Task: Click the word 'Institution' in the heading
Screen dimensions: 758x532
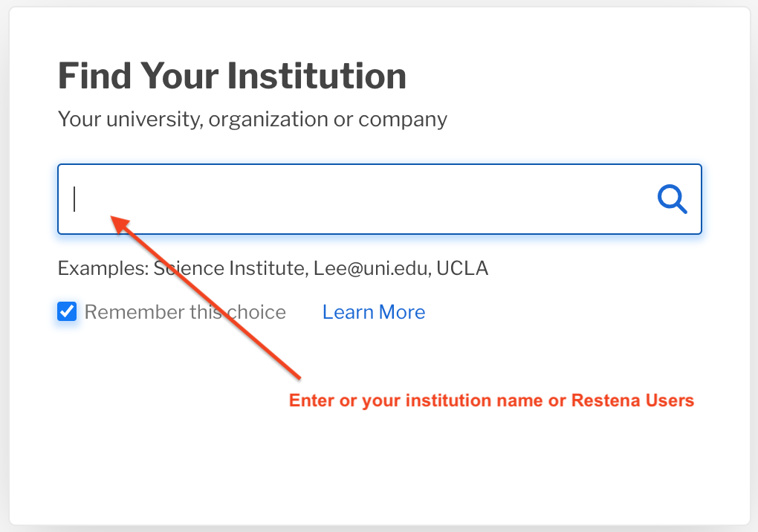Action: point(317,76)
